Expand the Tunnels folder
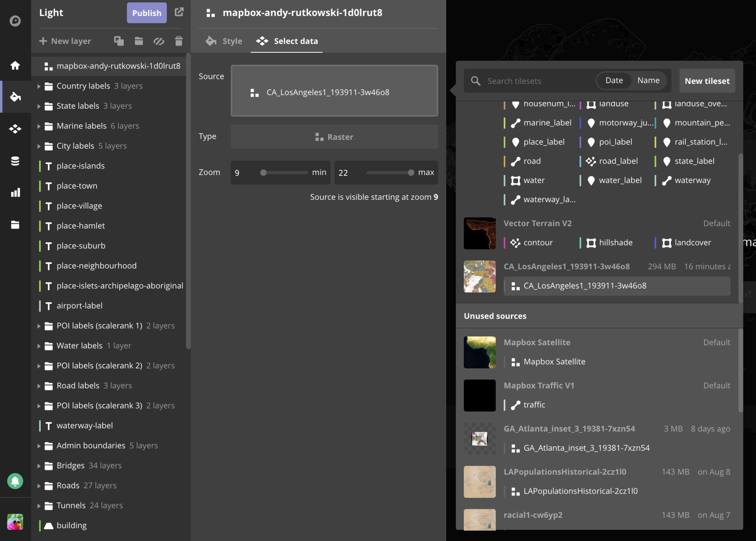756x541 pixels. pos(39,506)
